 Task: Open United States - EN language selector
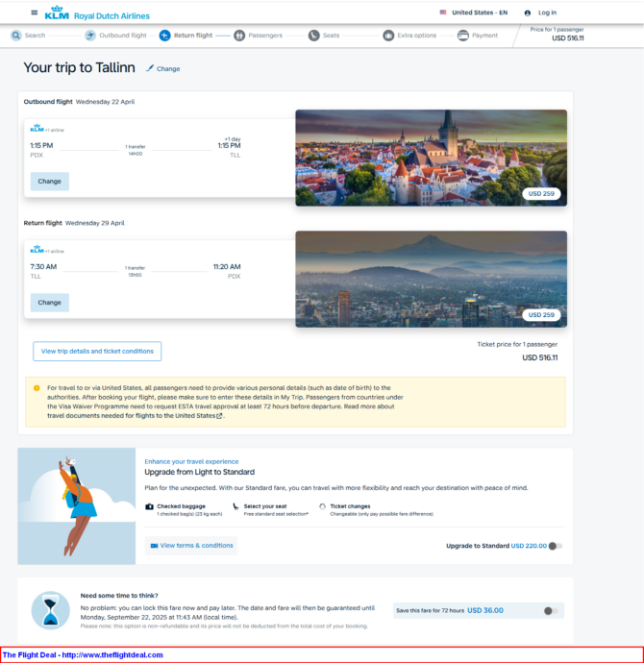click(x=473, y=12)
